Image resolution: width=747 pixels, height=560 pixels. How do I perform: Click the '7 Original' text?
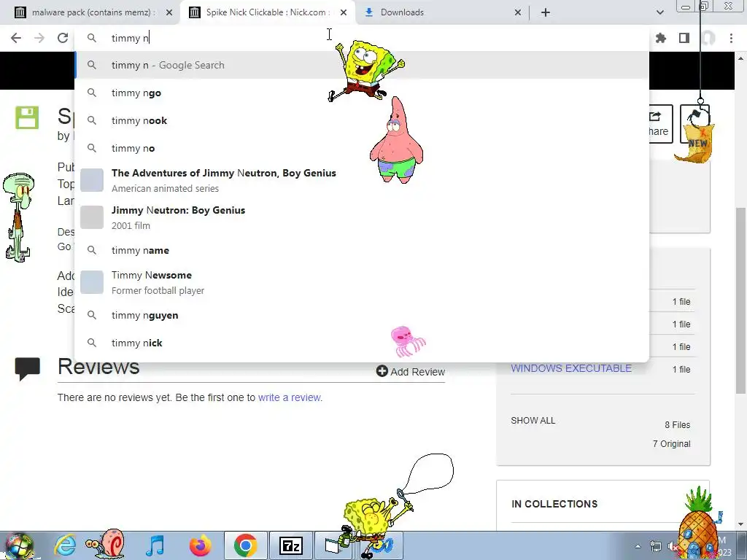[671, 444]
